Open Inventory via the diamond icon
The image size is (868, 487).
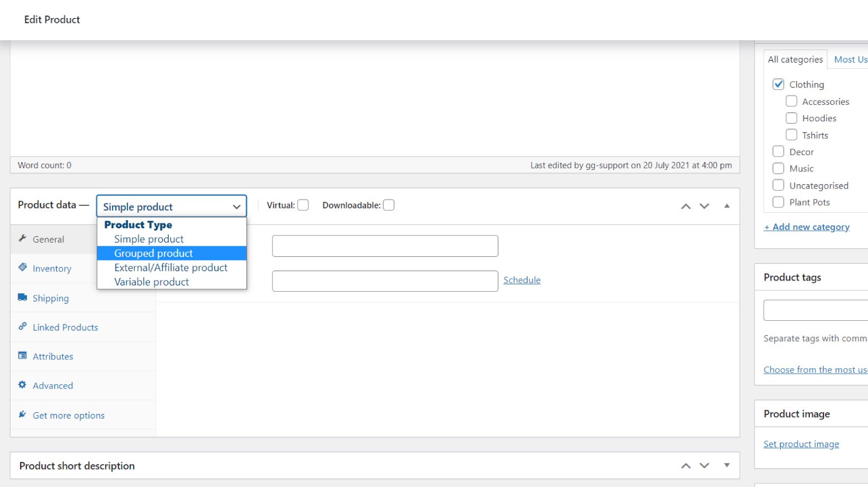(x=22, y=268)
